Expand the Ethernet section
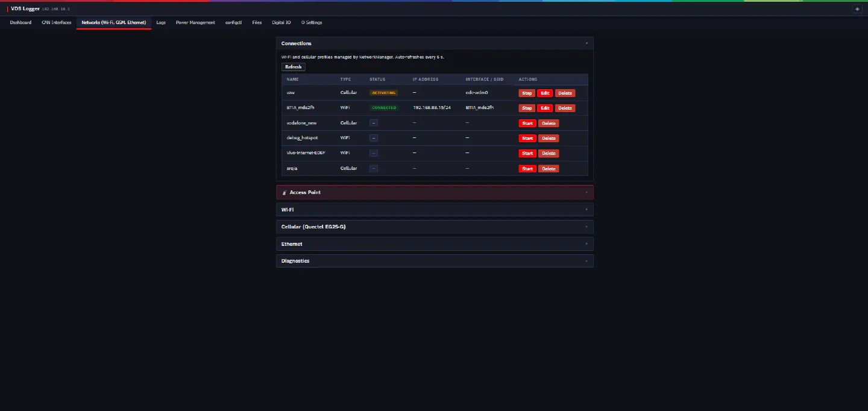Viewport: 868px width, 411px height. 435,244
